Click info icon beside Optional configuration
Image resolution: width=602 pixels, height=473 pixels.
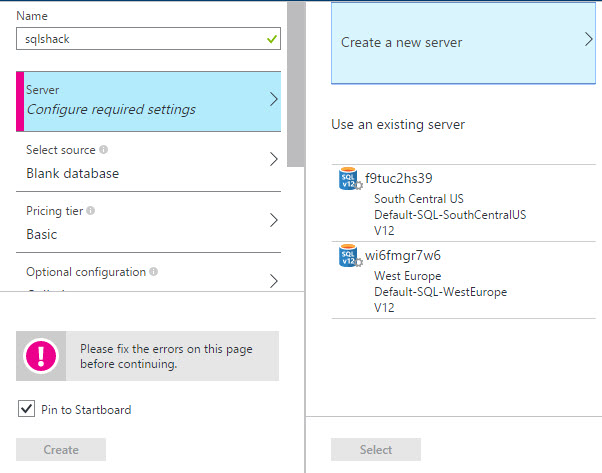coord(154,272)
